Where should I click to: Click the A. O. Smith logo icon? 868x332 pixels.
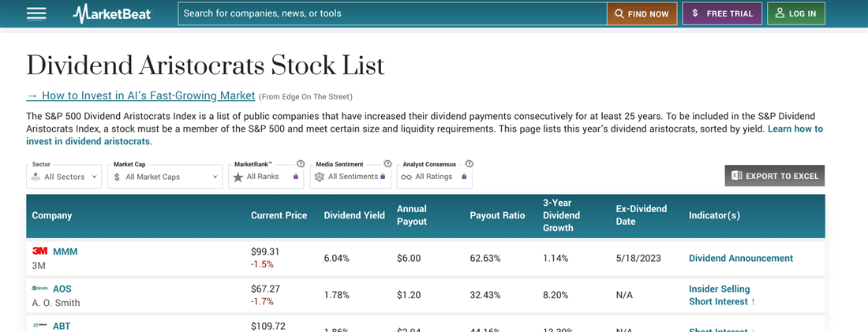tap(39, 289)
